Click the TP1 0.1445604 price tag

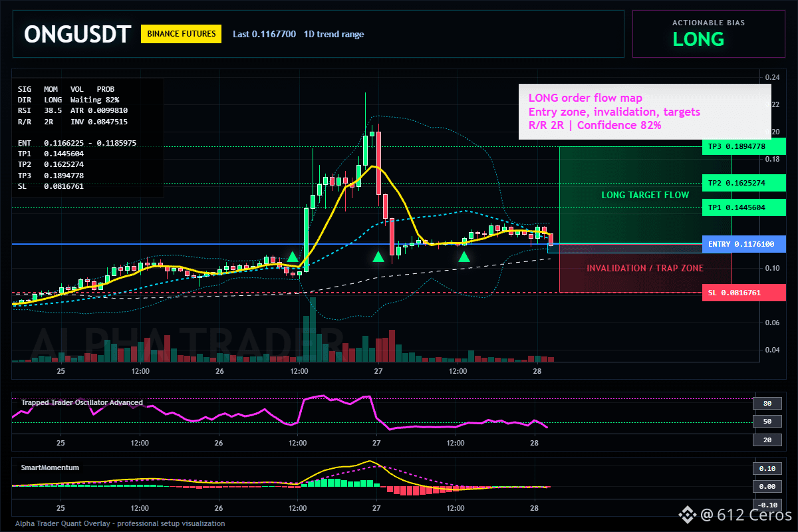[743, 207]
